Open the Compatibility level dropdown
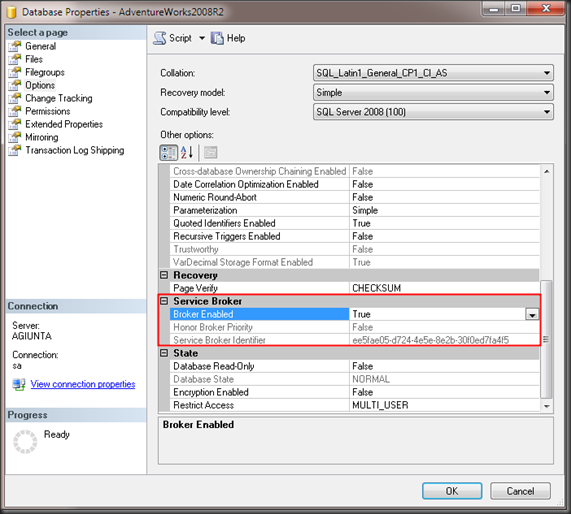Screen dimensions: 571x514 point(433,112)
